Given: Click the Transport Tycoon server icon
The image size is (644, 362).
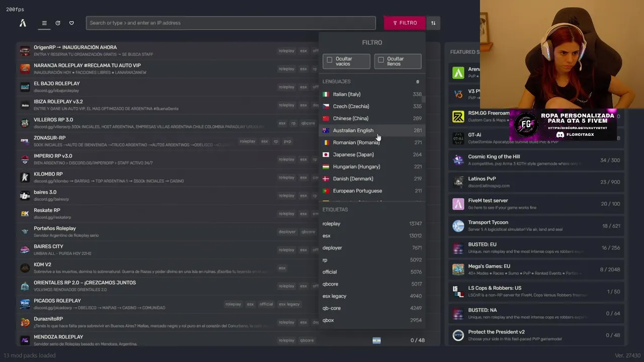Looking at the screenshot, I should click(x=458, y=226).
